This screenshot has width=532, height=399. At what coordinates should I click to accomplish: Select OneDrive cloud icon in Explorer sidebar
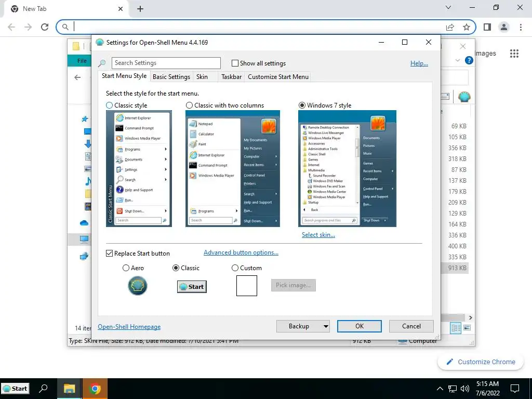click(84, 223)
